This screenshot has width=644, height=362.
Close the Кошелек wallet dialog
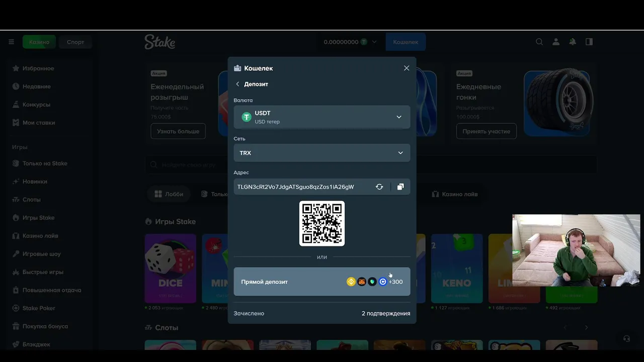click(407, 68)
